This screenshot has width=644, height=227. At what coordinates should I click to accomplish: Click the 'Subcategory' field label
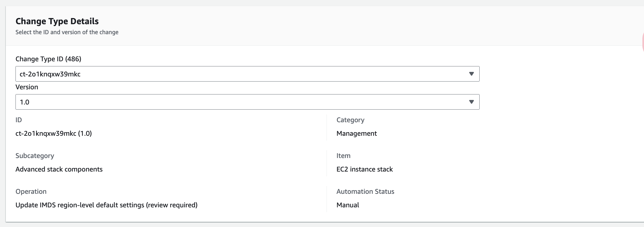click(x=35, y=156)
